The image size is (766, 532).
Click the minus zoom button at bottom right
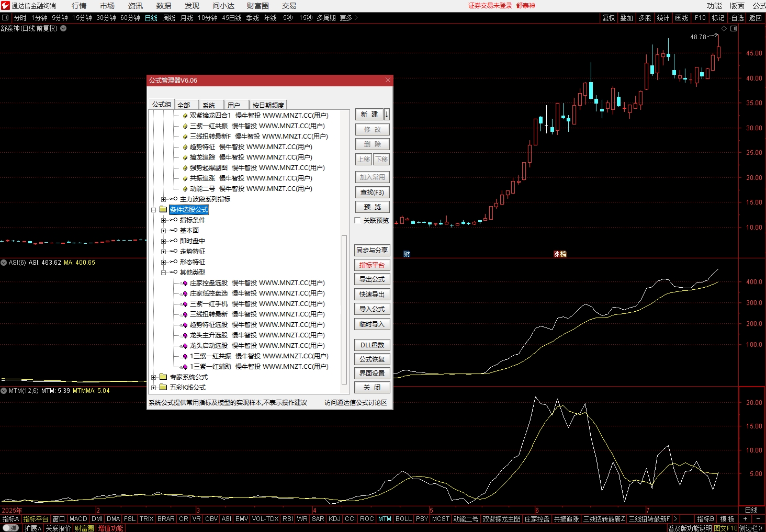(758, 519)
